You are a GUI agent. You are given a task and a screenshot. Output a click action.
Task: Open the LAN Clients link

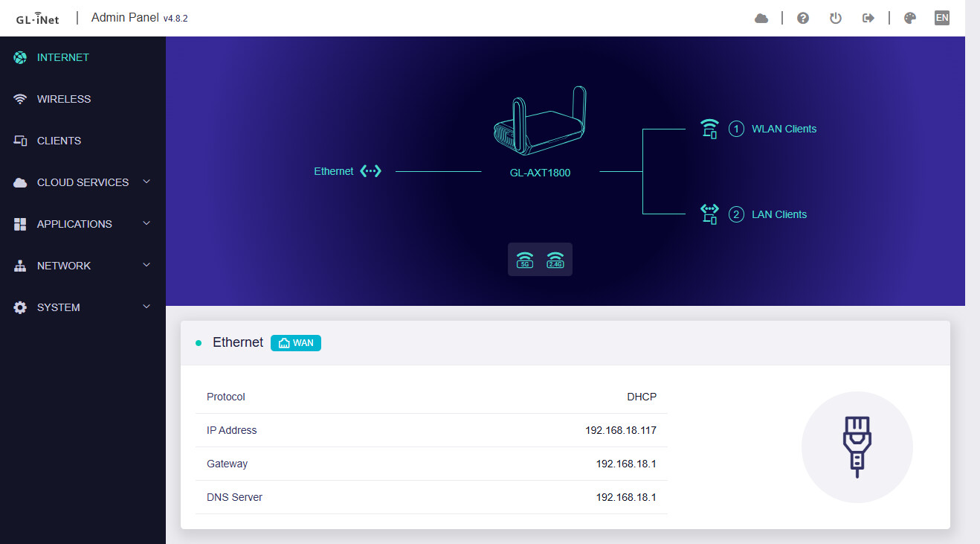point(778,214)
